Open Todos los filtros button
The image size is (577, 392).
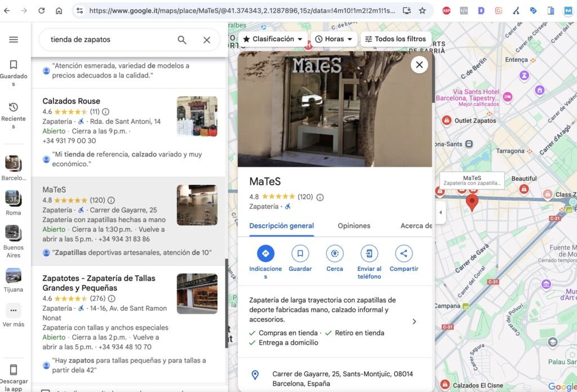pyautogui.click(x=395, y=39)
